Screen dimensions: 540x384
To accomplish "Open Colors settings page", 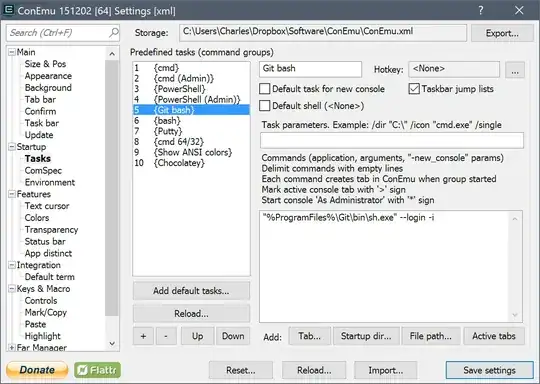I will 37,218.
